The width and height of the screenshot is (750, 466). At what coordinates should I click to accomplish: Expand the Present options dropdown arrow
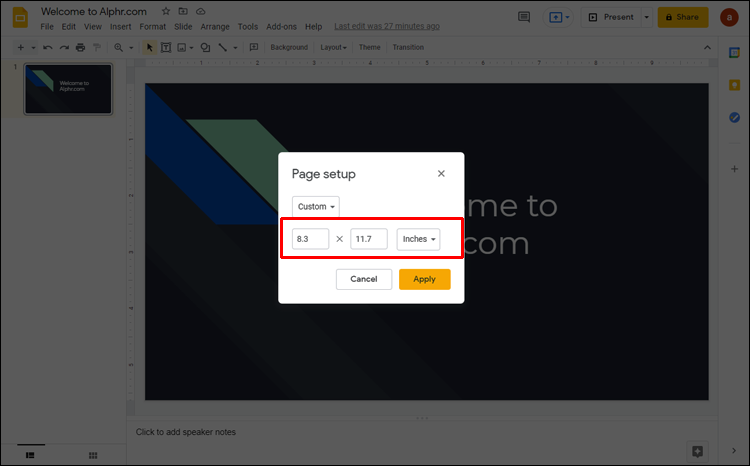(x=646, y=17)
